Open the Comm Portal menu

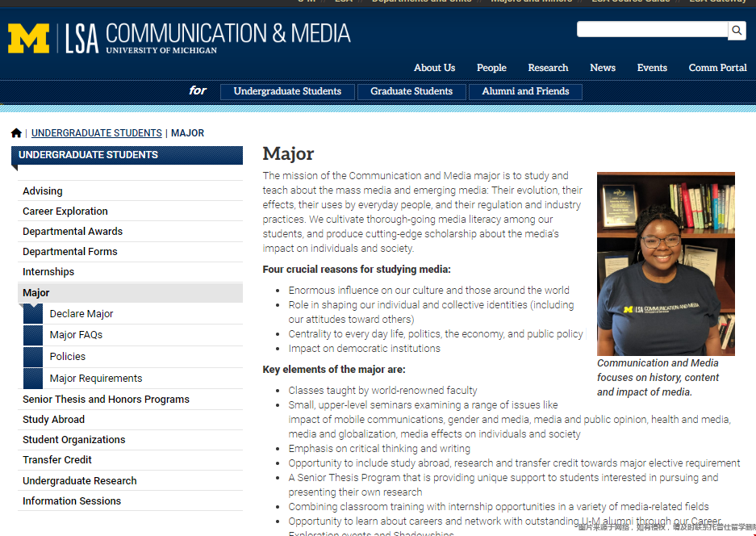click(717, 68)
